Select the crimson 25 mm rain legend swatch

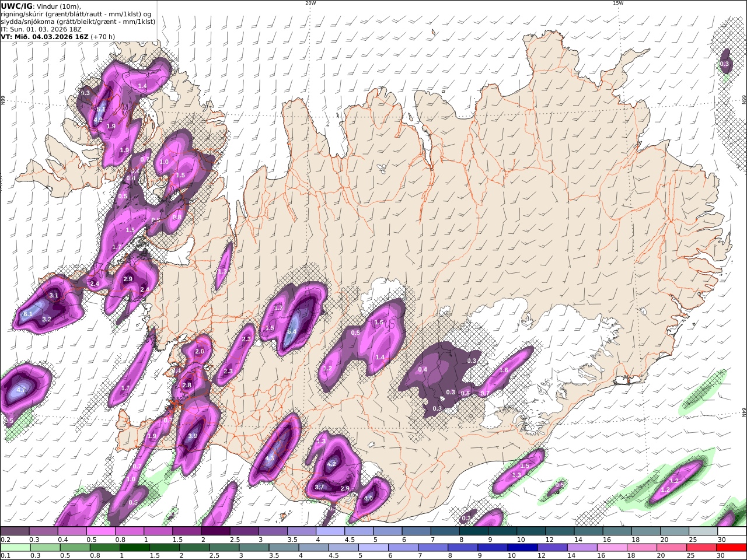point(701,548)
